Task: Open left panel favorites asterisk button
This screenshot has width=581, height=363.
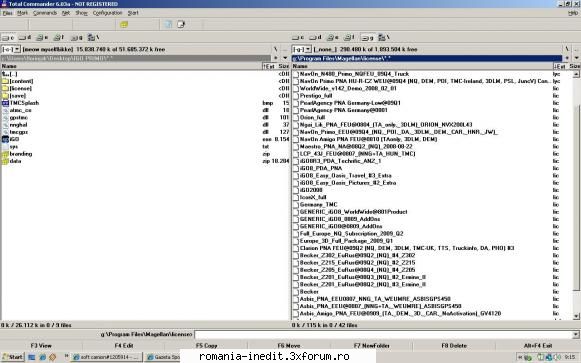Action: click(x=275, y=58)
